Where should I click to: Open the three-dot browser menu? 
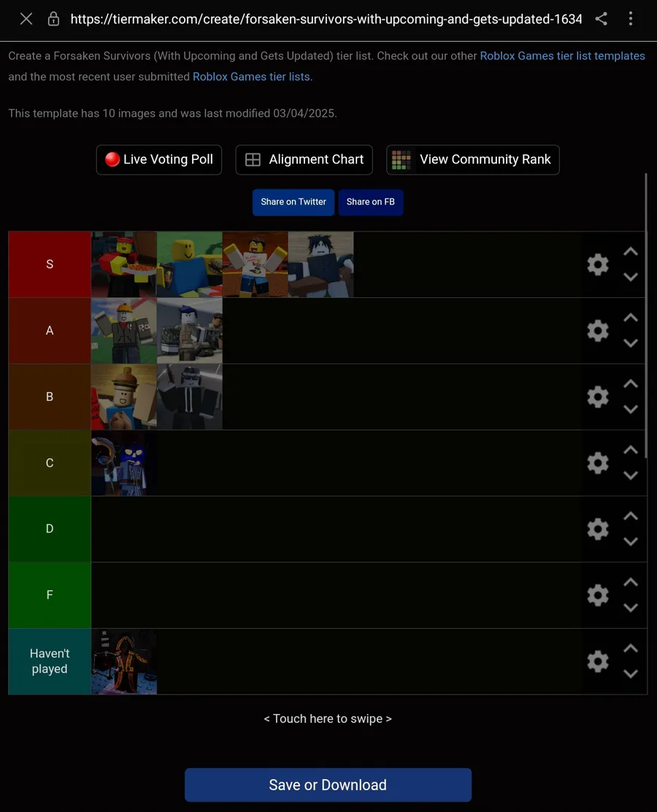(631, 19)
